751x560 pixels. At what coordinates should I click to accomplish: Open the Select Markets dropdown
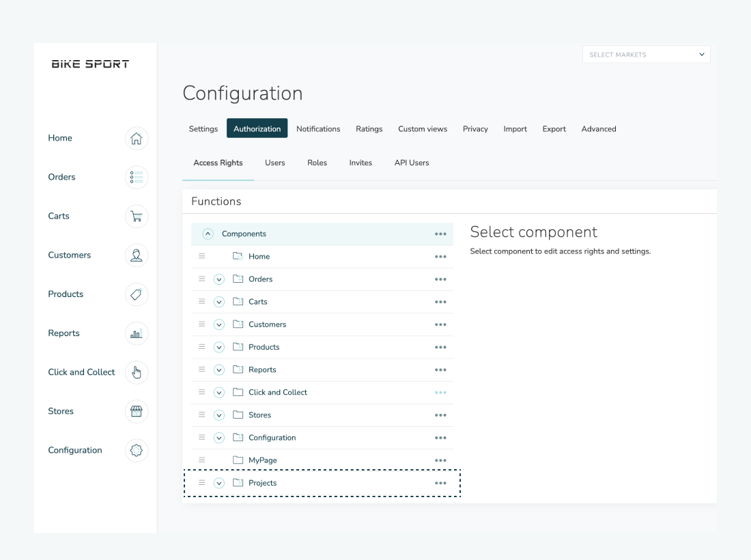(646, 55)
